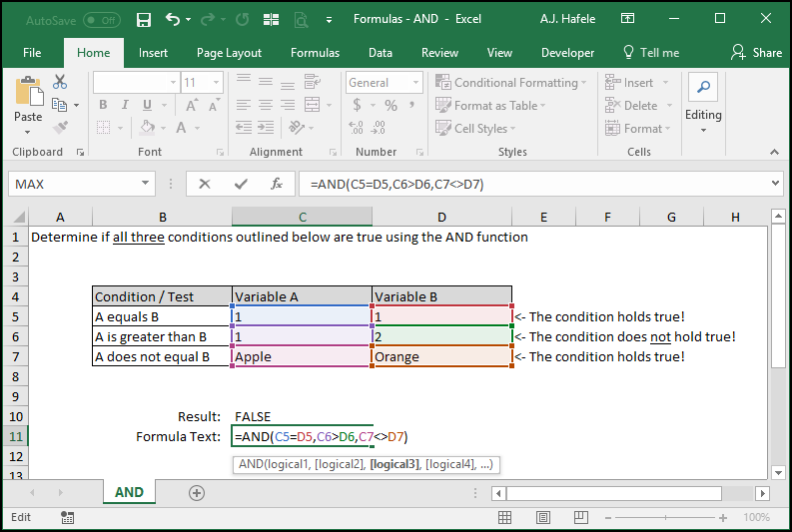Open the Formulas ribbon tab
This screenshot has height=532, width=792.
[x=316, y=53]
